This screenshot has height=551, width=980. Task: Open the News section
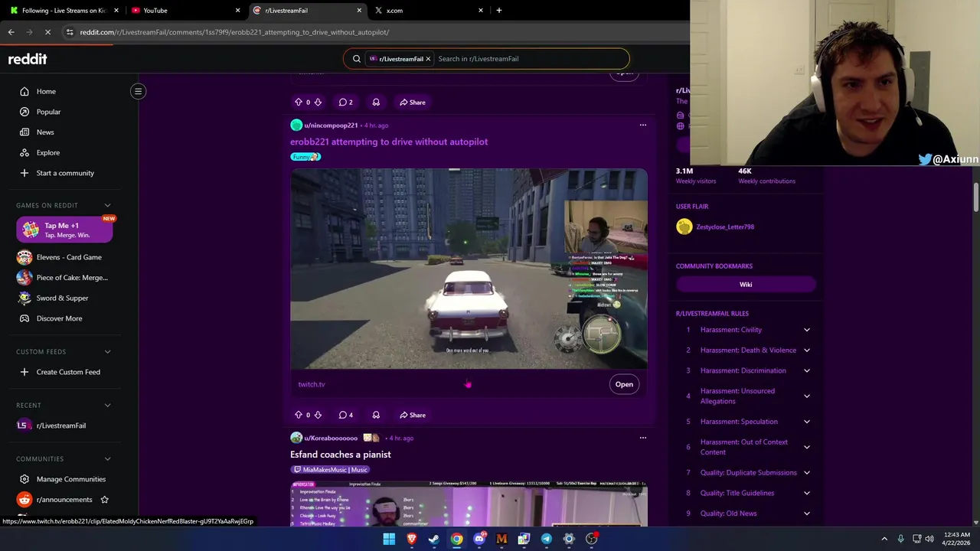point(45,132)
